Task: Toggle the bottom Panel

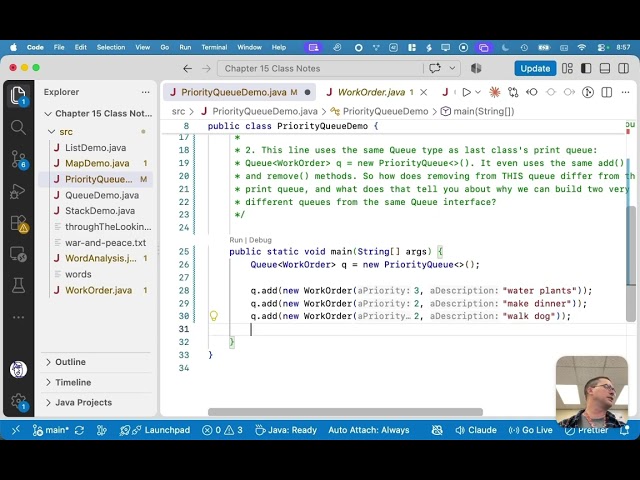Action: tap(605, 68)
